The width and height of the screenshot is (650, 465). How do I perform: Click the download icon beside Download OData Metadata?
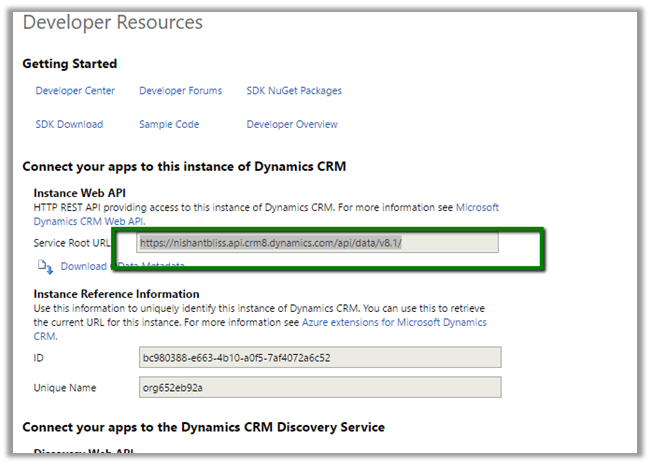click(45, 267)
